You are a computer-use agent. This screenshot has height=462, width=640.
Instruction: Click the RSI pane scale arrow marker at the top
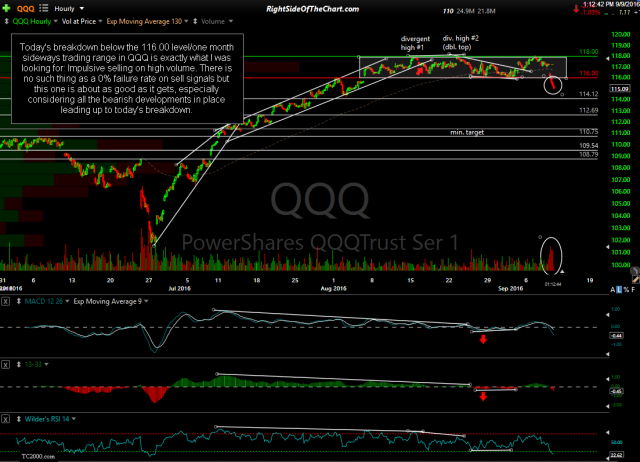point(607,432)
